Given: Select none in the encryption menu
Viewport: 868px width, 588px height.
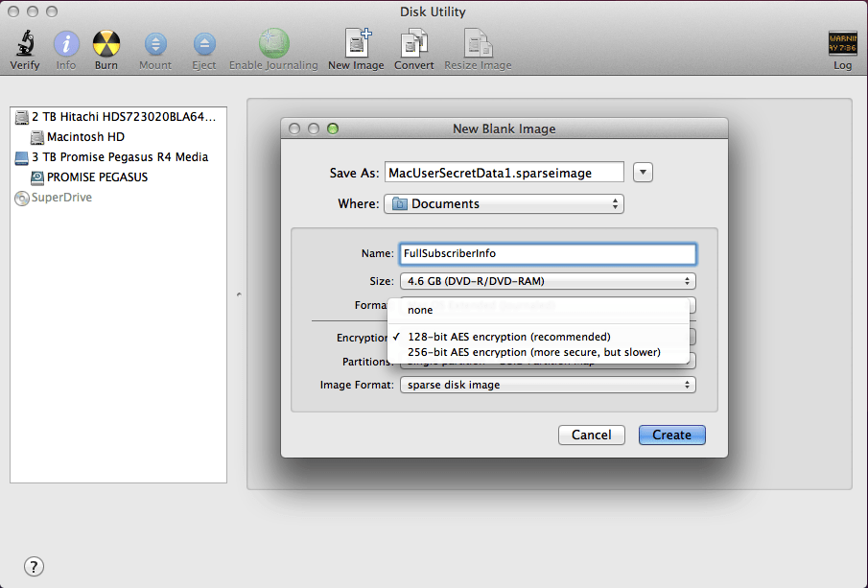Looking at the screenshot, I should tap(419, 310).
